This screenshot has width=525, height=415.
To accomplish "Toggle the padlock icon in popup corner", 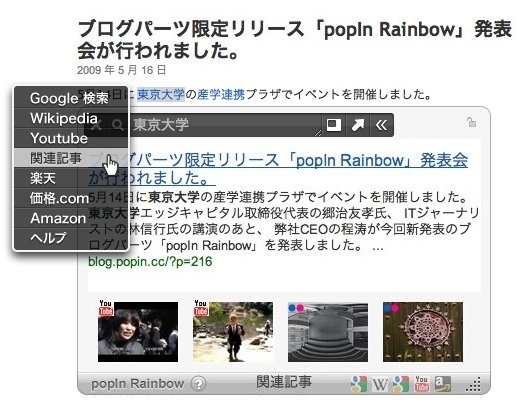I will [x=471, y=122].
